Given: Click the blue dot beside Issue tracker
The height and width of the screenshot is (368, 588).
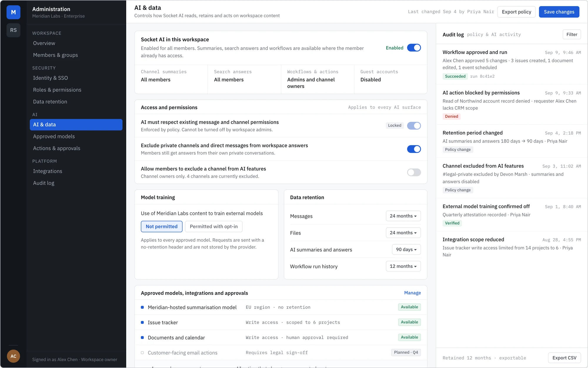Looking at the screenshot, I should [x=142, y=322].
